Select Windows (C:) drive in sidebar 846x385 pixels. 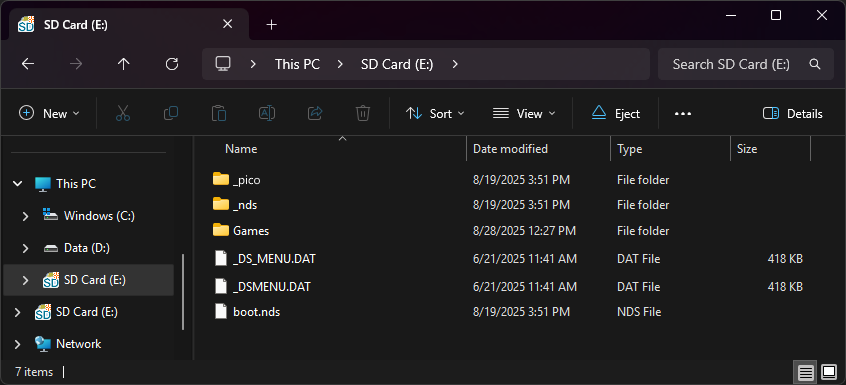coord(99,216)
